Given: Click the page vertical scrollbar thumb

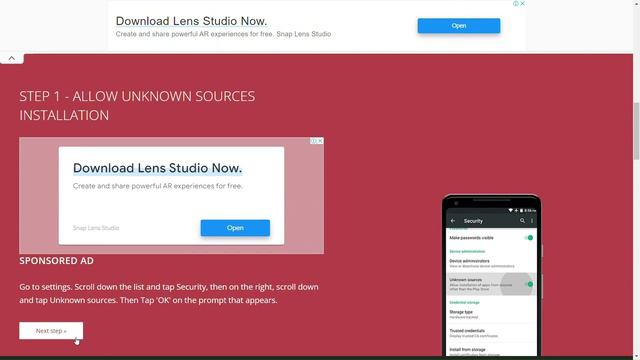Looking at the screenshot, I should click(636, 131).
